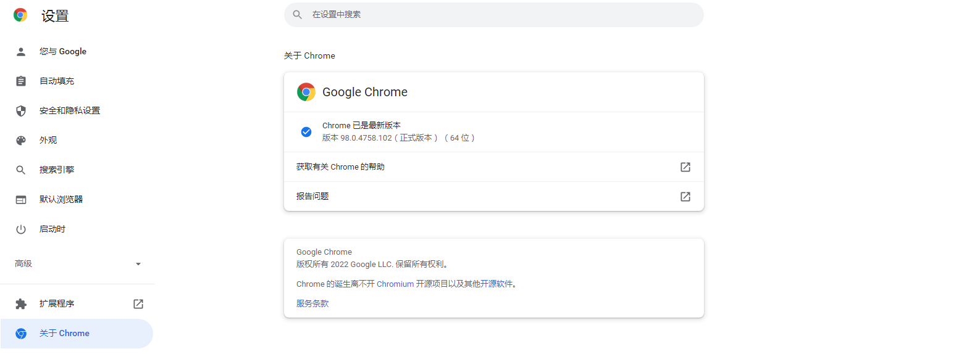Open 搜索引擎 settings page
The height and width of the screenshot is (354, 980).
[x=77, y=170]
